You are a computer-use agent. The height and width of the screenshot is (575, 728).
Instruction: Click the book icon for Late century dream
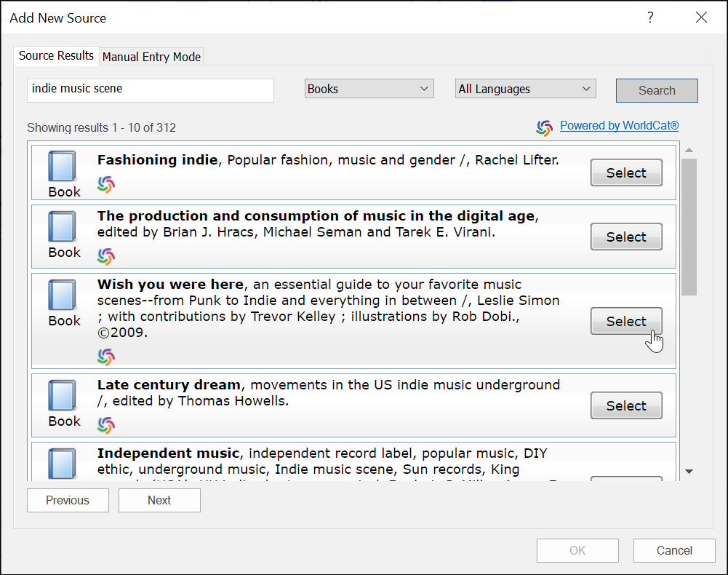click(x=62, y=396)
